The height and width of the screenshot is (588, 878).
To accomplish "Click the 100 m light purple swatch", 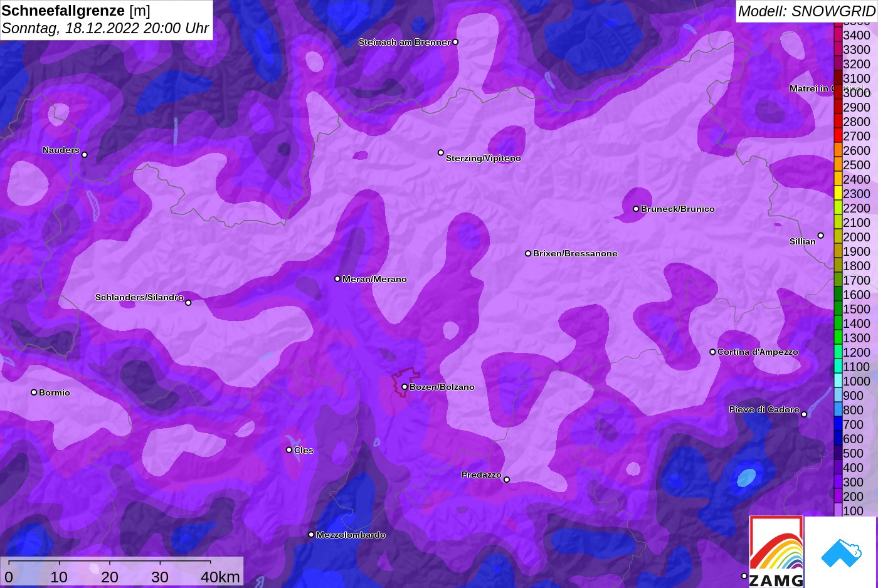I will tap(838, 510).
